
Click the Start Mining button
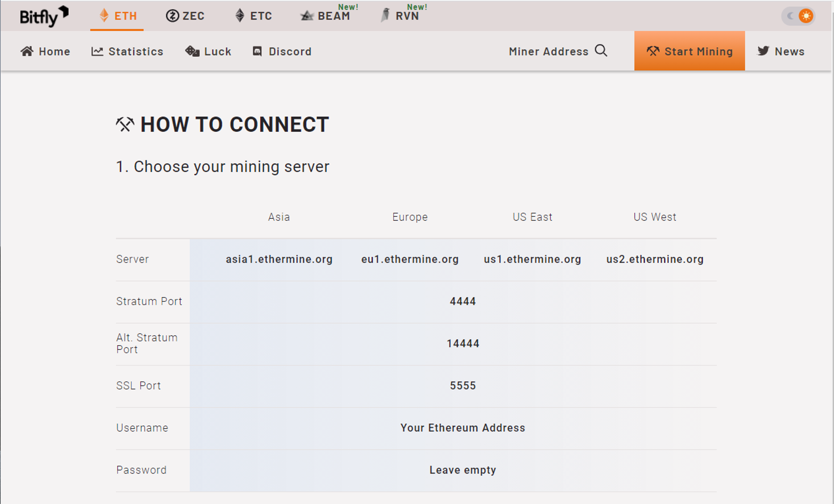point(690,51)
